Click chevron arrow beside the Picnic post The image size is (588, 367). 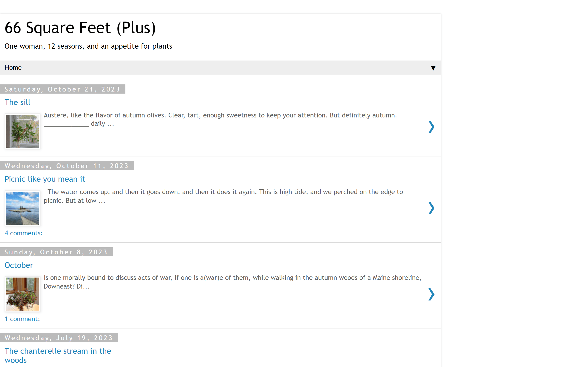pos(431,208)
